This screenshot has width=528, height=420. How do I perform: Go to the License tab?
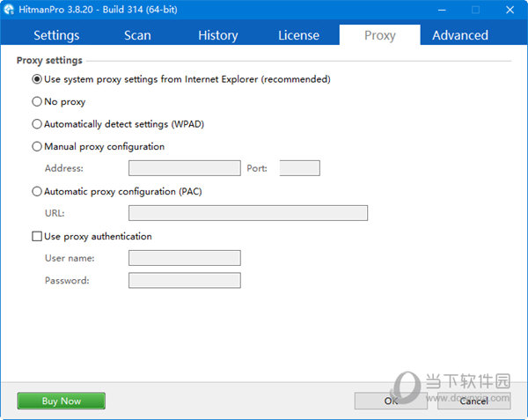(x=298, y=35)
